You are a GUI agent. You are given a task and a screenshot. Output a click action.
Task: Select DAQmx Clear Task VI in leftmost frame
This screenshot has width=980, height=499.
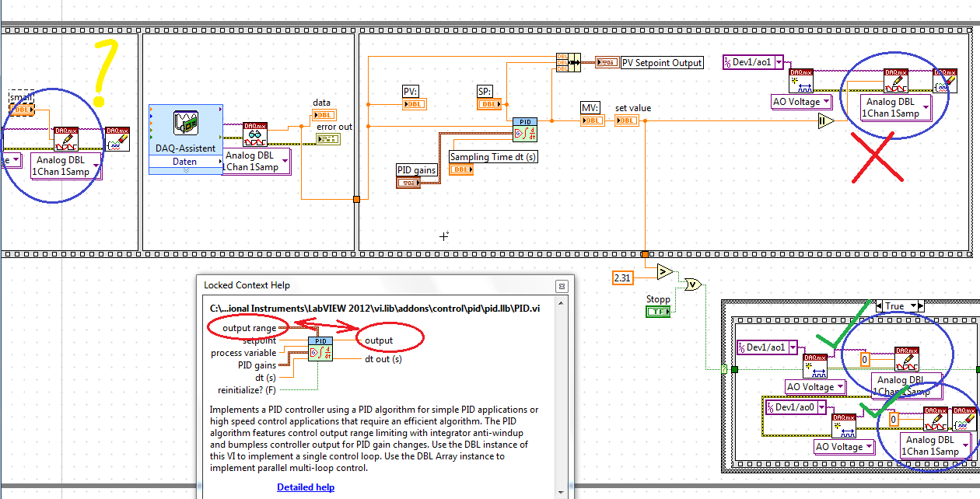tap(117, 139)
